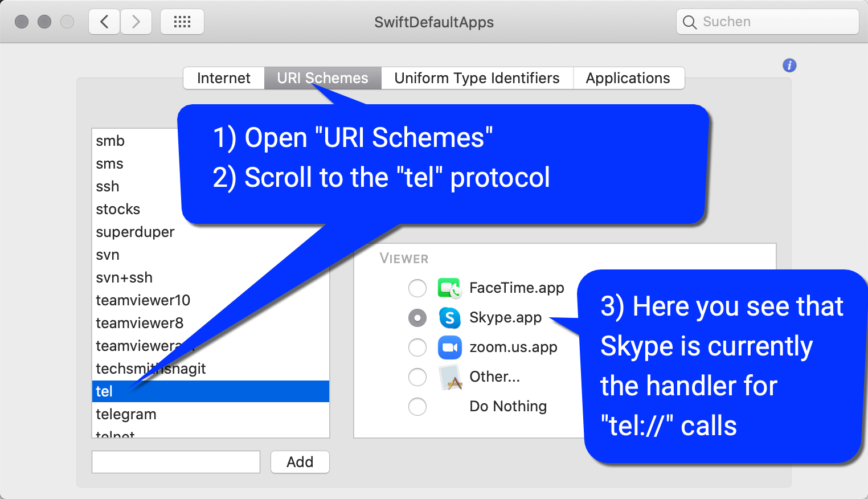868x499 pixels.
Task: Select the Other... radio button
Action: (417, 377)
